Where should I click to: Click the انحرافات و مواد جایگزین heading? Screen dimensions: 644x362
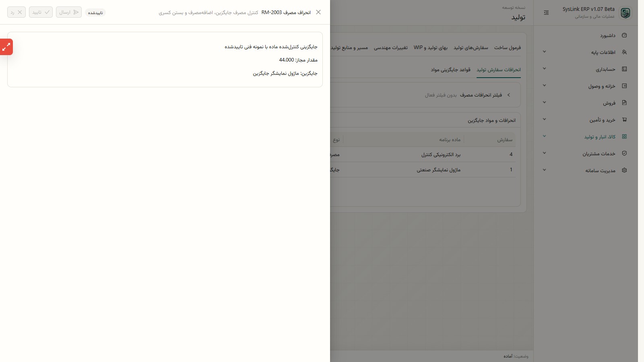click(491, 120)
